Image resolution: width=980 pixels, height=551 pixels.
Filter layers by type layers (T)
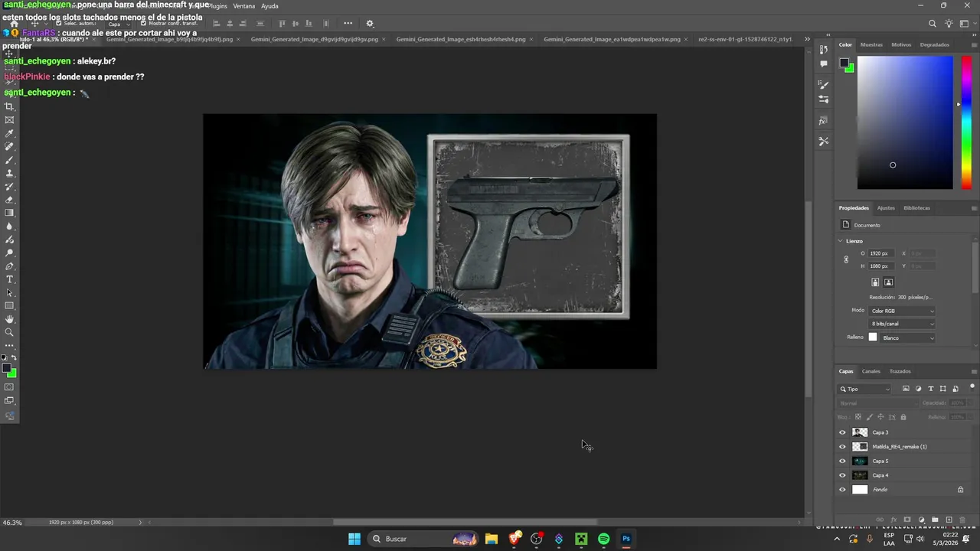click(931, 389)
